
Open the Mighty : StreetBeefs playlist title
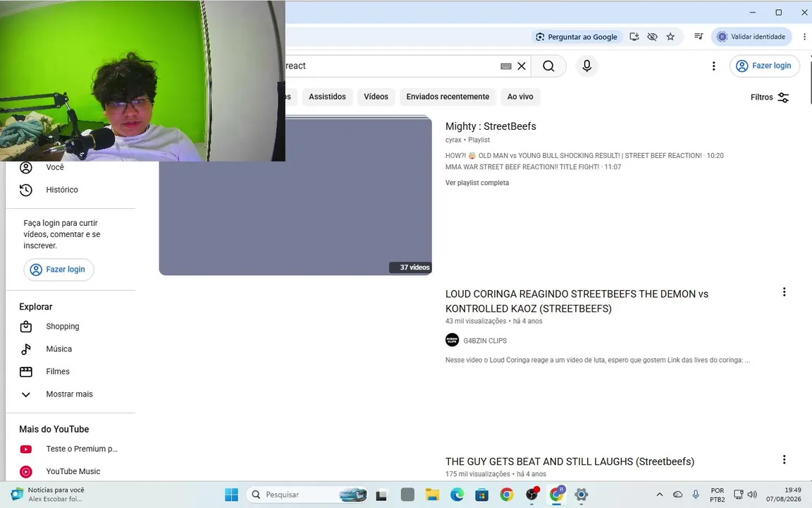coord(491,126)
